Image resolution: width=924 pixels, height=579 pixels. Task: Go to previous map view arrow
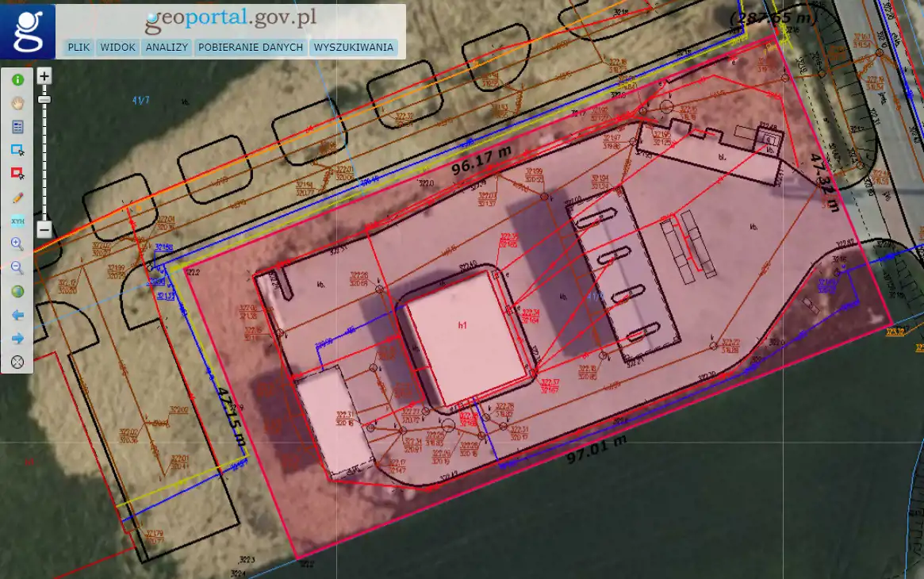(x=17, y=316)
